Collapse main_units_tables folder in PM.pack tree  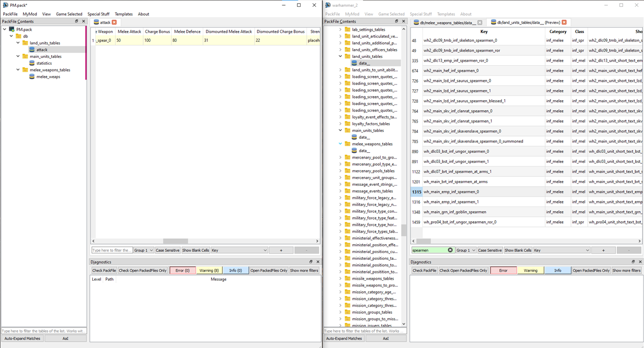pyautogui.click(x=18, y=56)
